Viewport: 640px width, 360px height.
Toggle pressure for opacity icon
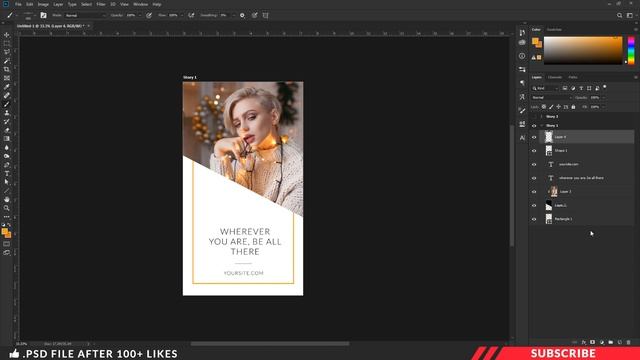[x=149, y=15]
